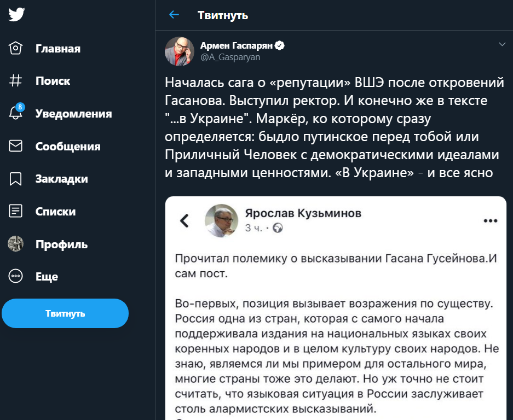Click the envelope Messages icon

(16, 146)
